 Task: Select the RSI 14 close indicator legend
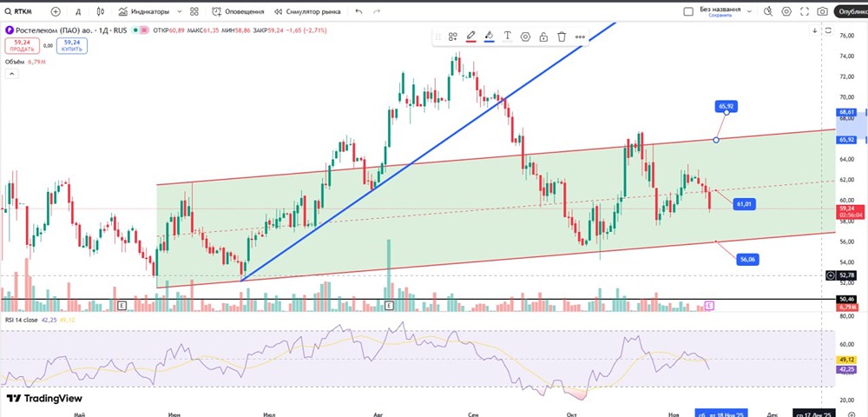(x=21, y=320)
